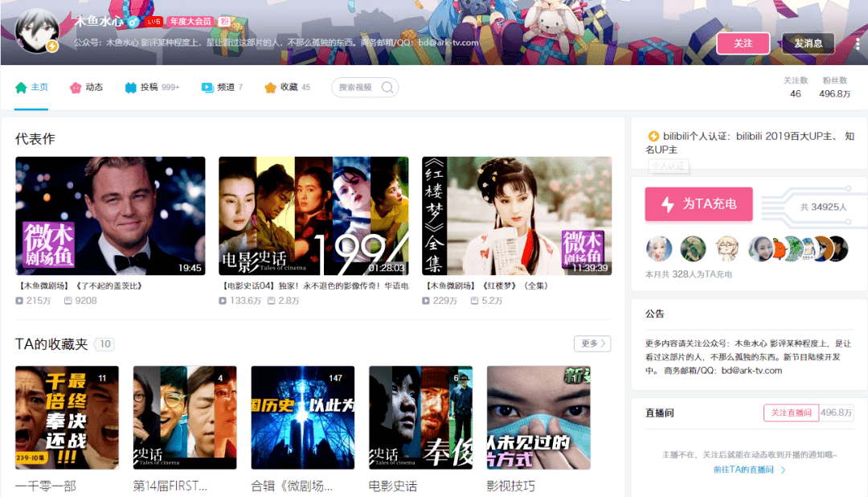Click the 关注直播间 button
The height and width of the screenshot is (497, 868).
[x=791, y=413]
